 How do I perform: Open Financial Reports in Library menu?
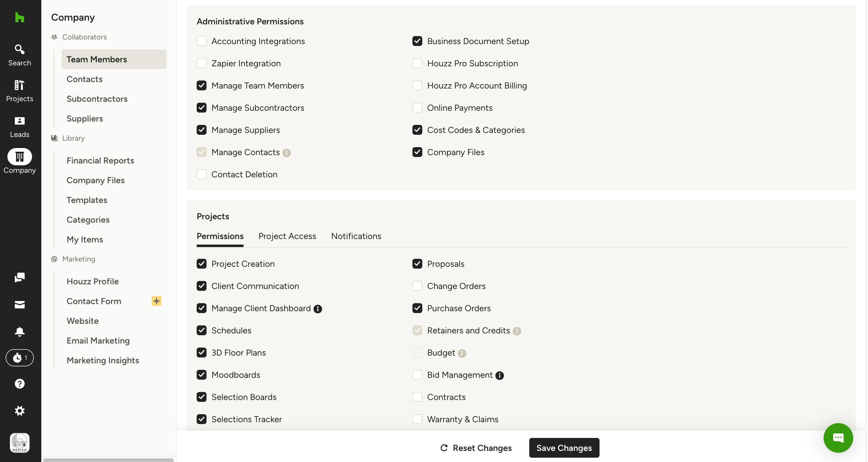pyautogui.click(x=100, y=160)
